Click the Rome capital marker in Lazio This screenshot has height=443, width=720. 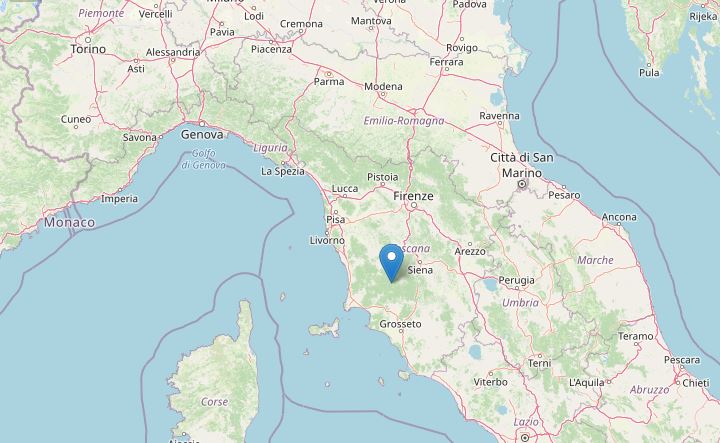pos(524,437)
